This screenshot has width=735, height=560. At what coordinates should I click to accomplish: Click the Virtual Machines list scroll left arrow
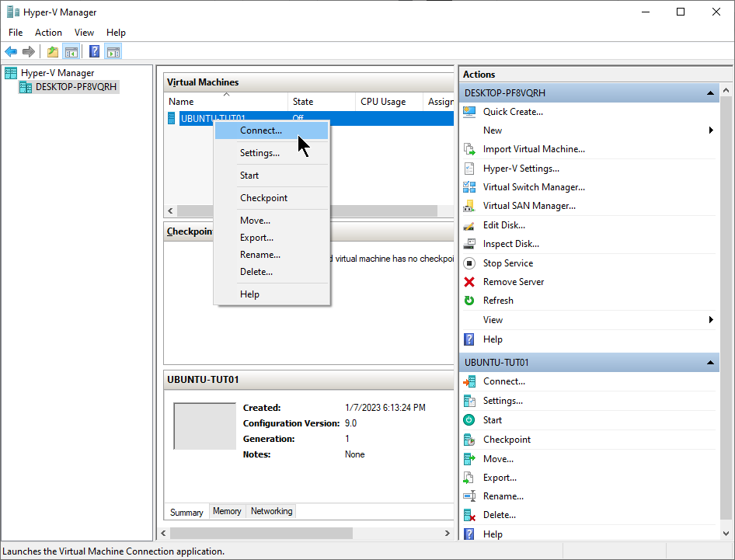[x=170, y=211]
